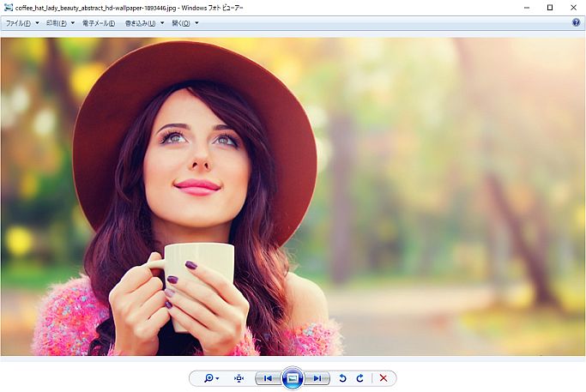Expand the 開く(O) dropdown arrow
This screenshot has height=392, width=586.
[196, 23]
